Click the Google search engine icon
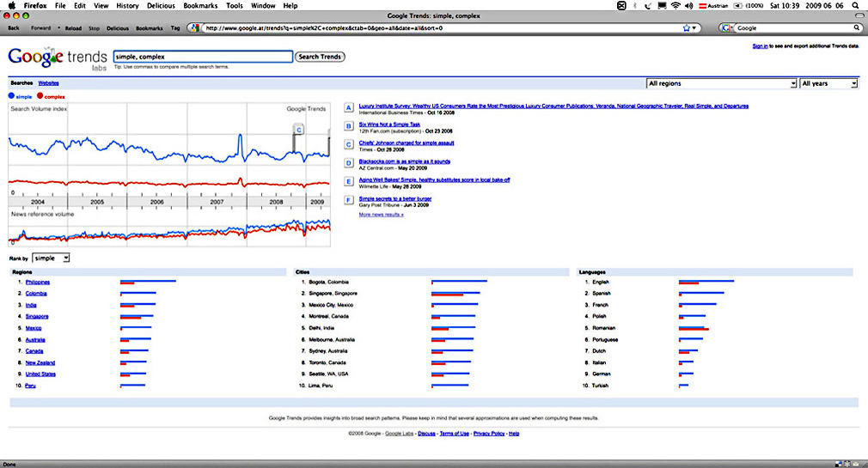Viewport: 868px width, 468px height. click(727, 27)
